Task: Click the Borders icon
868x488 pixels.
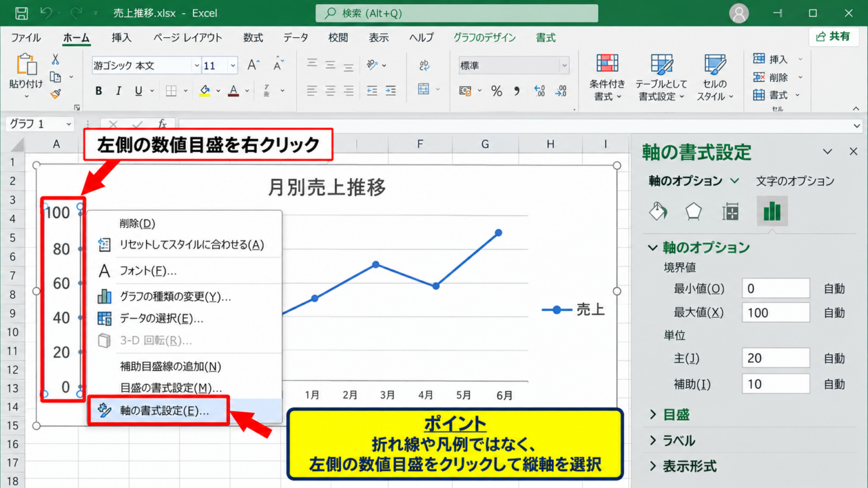Action: coord(172,90)
